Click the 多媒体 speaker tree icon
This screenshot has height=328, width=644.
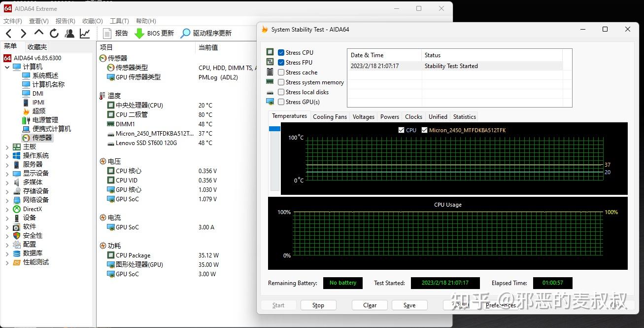click(17, 182)
